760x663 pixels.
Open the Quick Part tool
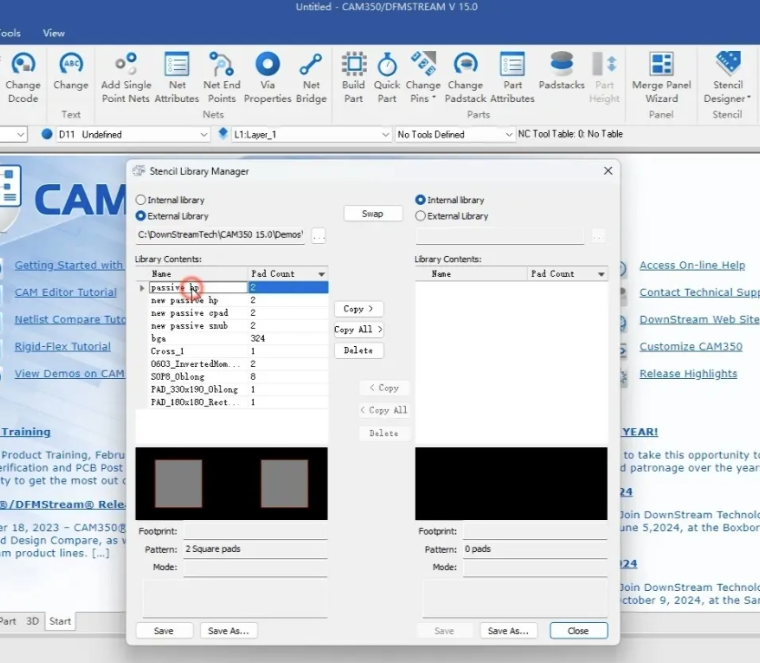[x=387, y=65]
